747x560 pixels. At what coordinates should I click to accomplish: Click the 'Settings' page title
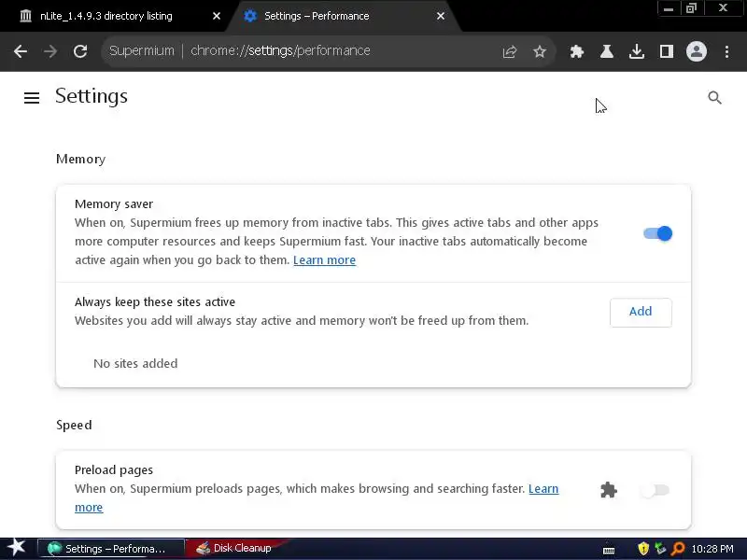(92, 96)
